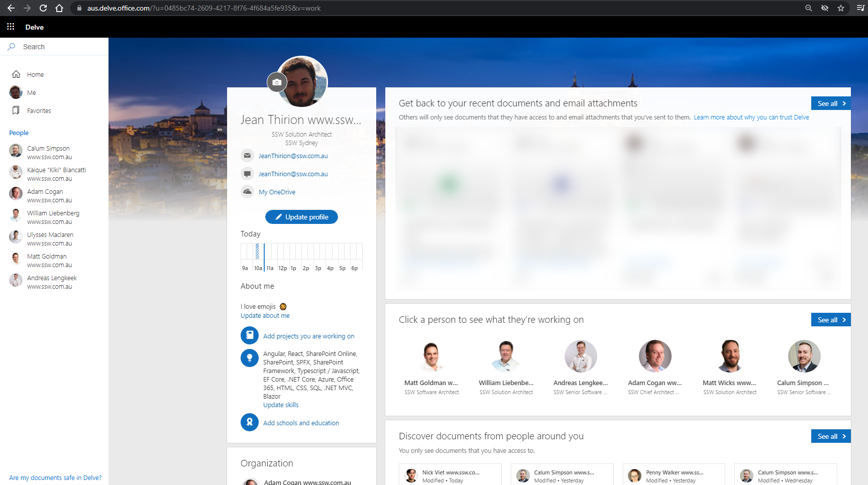Screen dimensions: 868x485
Task: Click the Search box in sidebar
Action: tap(54, 47)
